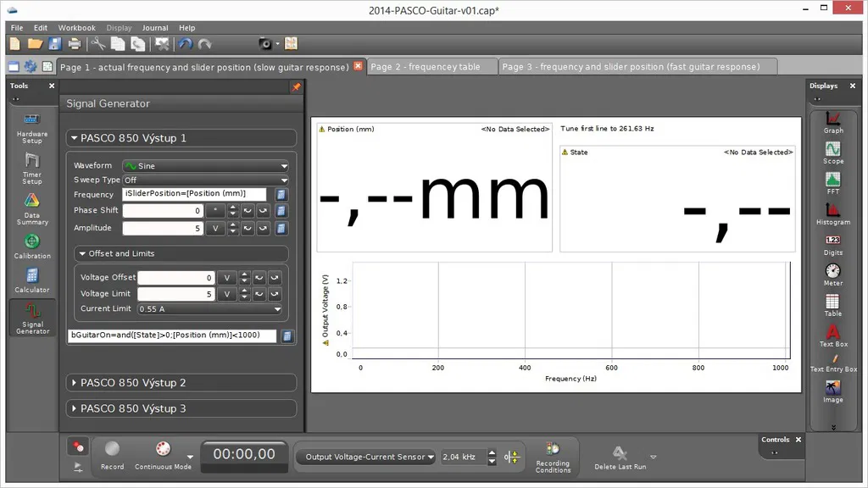The image size is (868, 488).
Task: Click the Undo arrow in toolbar
Action: 185,44
